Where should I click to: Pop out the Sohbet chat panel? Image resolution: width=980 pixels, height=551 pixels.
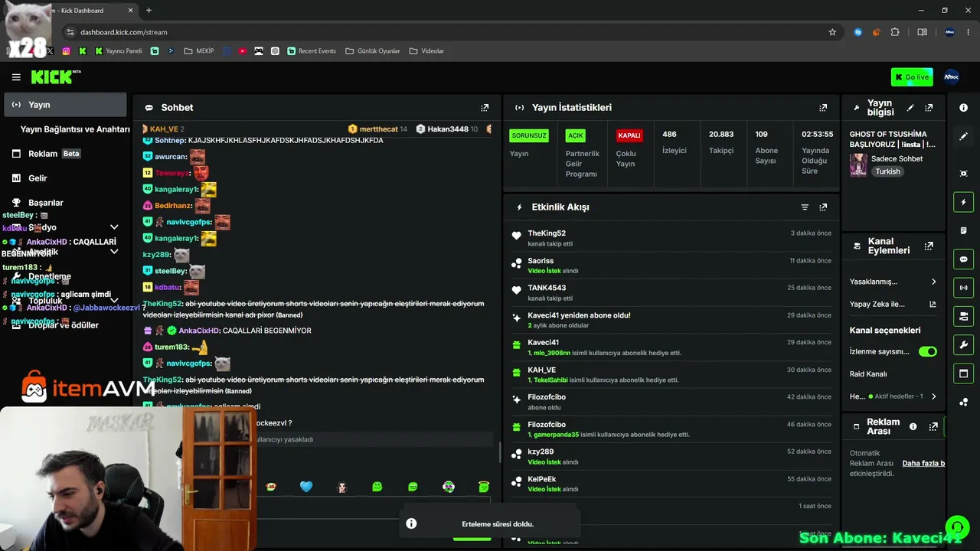485,108
